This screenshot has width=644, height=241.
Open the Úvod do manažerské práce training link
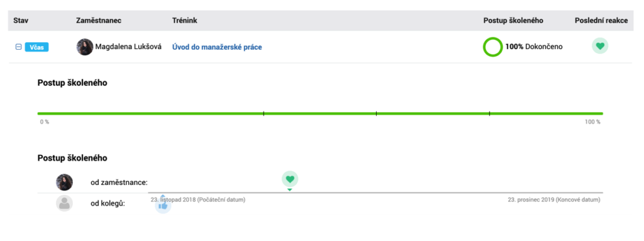tap(217, 47)
